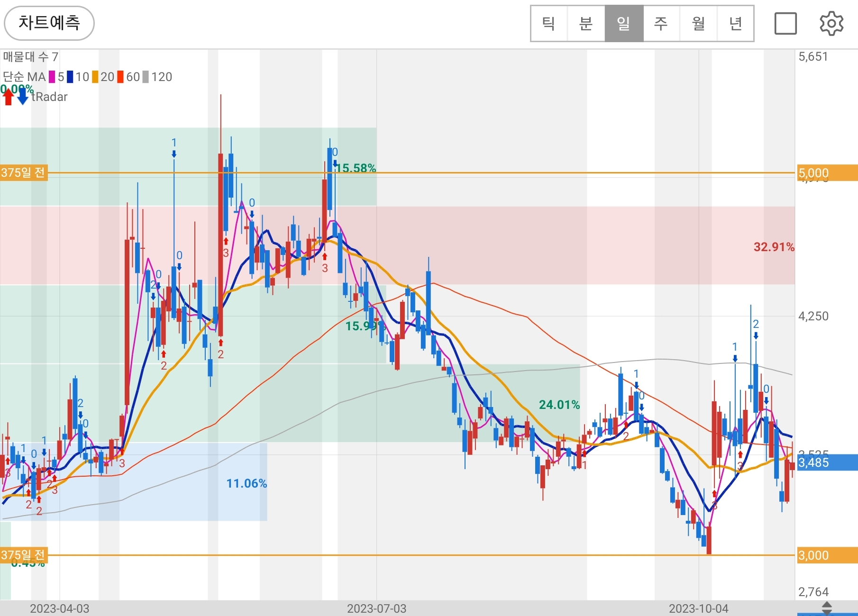The image size is (858, 616).
Task: Click the magenta MA 5 color swatch
Action: pyautogui.click(x=52, y=77)
